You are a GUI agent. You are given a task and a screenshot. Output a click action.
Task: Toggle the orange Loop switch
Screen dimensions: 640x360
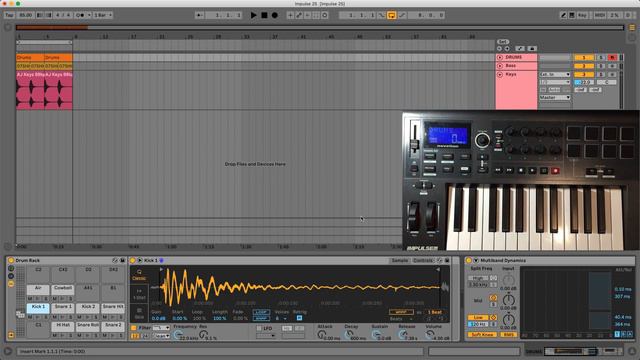[391, 15]
